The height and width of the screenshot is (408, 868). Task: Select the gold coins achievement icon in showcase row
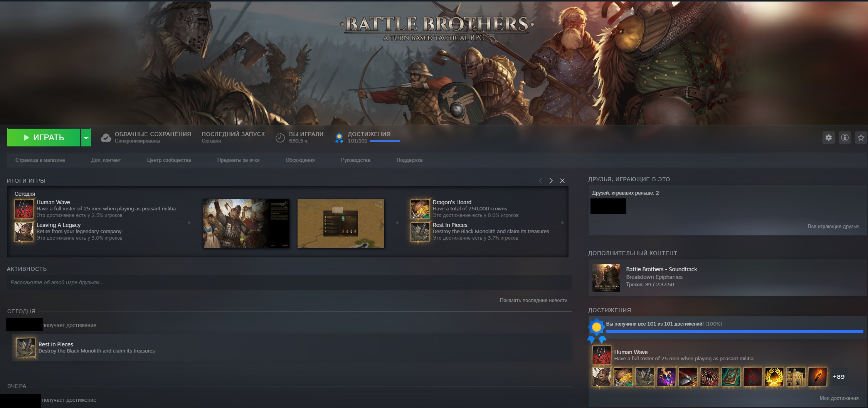click(x=623, y=377)
